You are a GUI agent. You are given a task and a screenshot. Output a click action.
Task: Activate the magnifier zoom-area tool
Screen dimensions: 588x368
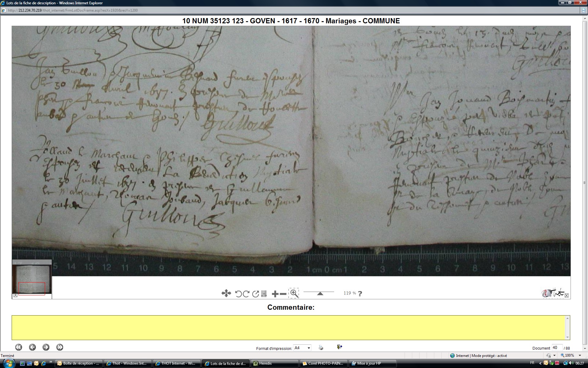[x=294, y=293]
